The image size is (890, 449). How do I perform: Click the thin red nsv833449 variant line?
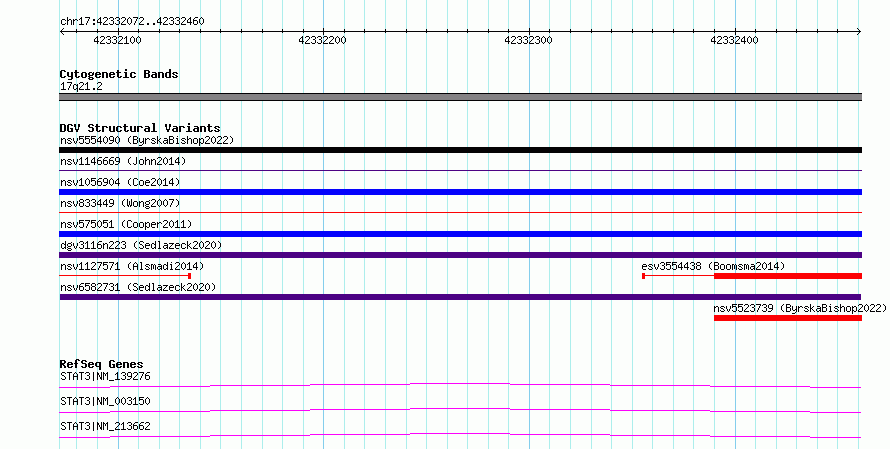click(460, 212)
